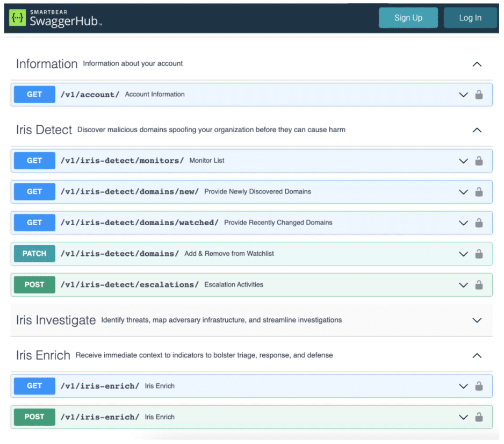Click the lock icon for /v1/account/
Image resolution: width=504 pixels, height=444 pixels.
pos(479,95)
